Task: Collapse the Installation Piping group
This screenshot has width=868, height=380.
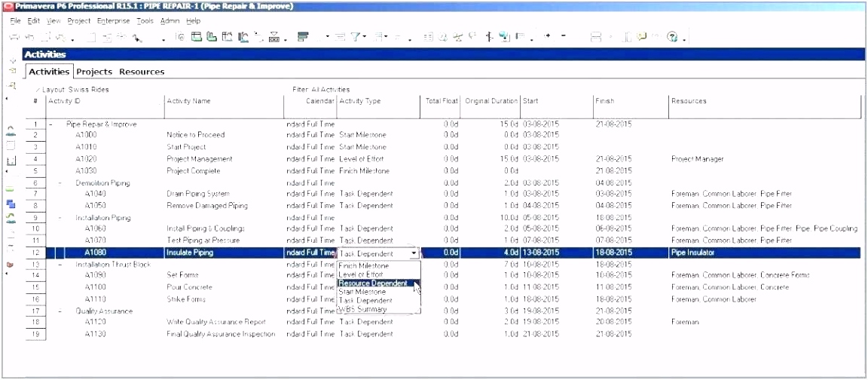Action: [60, 218]
